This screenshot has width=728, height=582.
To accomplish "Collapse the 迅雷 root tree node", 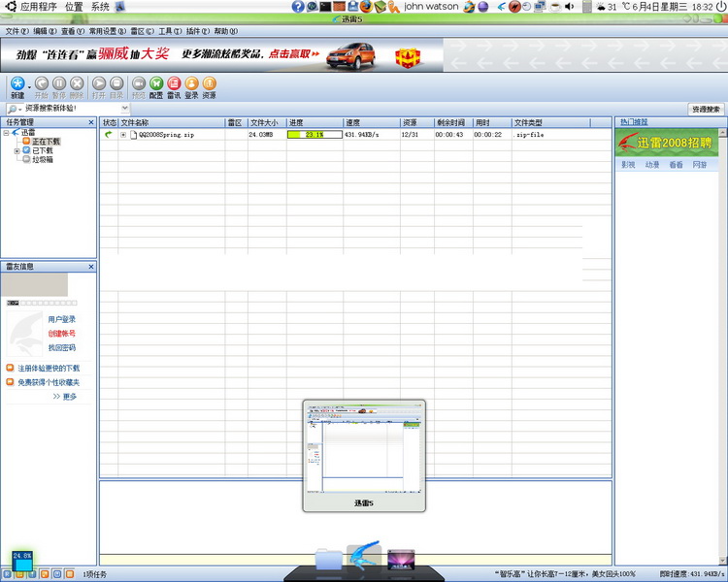I will [x=7, y=132].
